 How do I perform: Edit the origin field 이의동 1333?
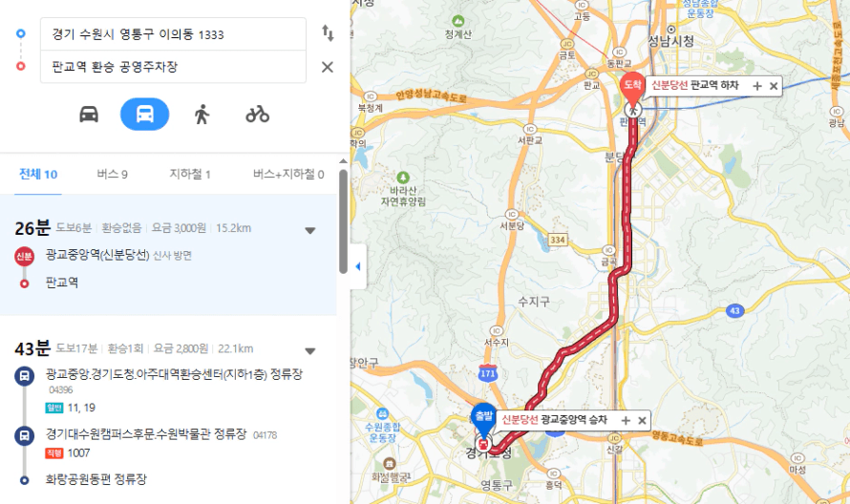173,34
